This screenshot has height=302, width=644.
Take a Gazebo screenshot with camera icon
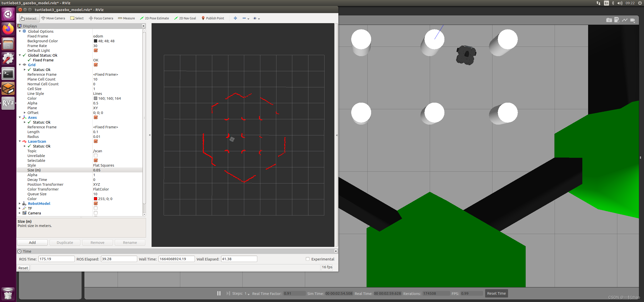(609, 20)
